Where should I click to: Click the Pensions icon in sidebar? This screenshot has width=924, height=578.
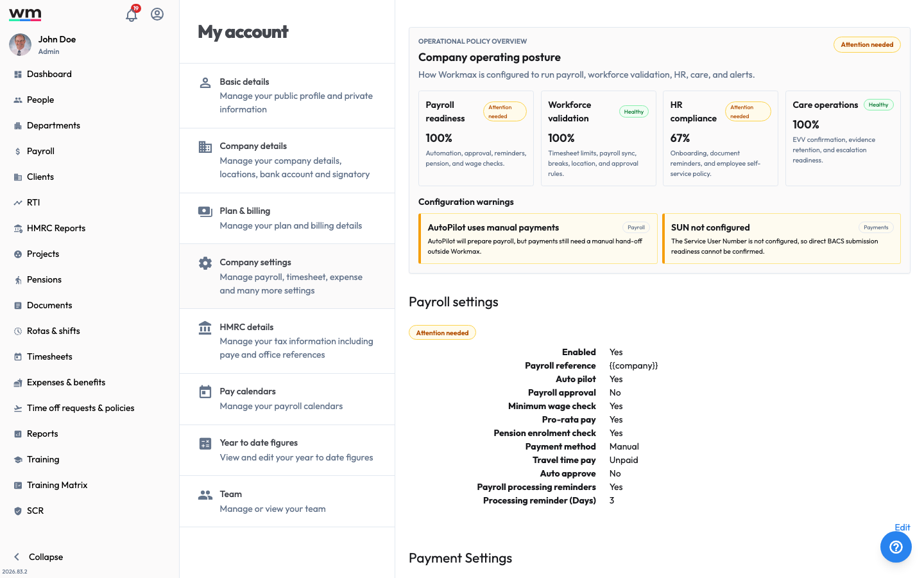pyautogui.click(x=18, y=280)
